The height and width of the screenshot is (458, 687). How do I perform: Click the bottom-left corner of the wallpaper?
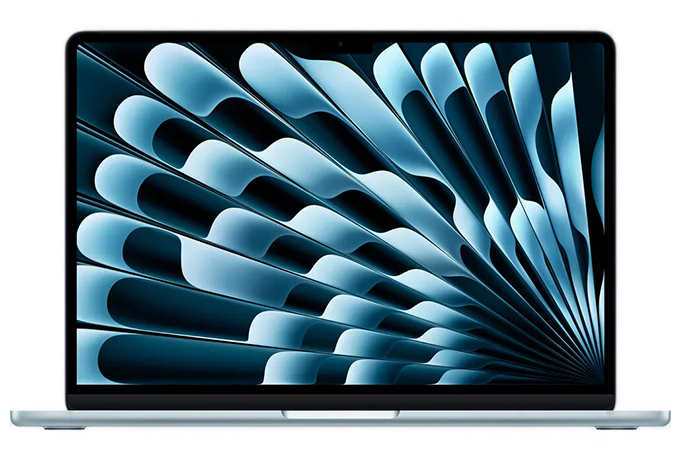pyautogui.click(x=80, y=382)
